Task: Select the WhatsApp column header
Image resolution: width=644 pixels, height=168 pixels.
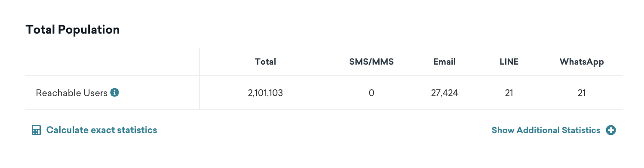Action: [582, 62]
